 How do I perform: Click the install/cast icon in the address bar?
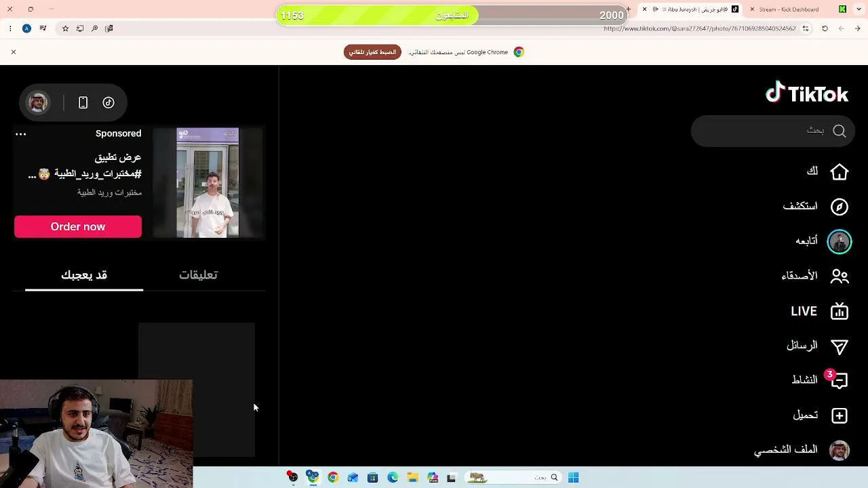tap(79, 28)
